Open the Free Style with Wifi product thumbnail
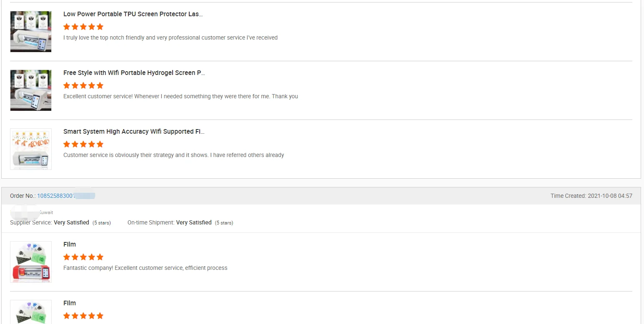 (x=31, y=90)
